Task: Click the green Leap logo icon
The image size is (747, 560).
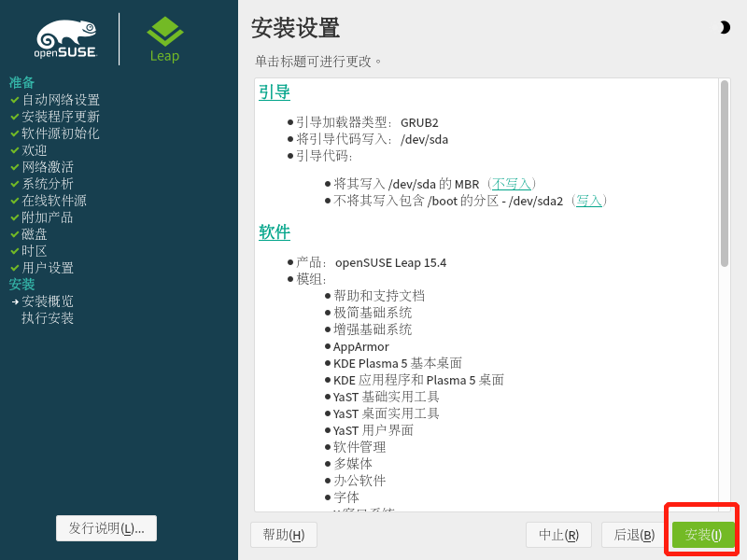Action: click(165, 33)
